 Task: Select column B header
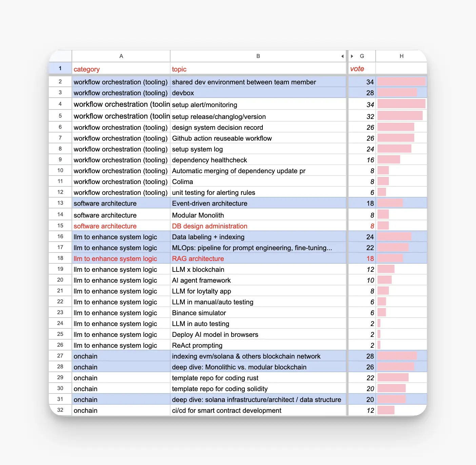258,56
